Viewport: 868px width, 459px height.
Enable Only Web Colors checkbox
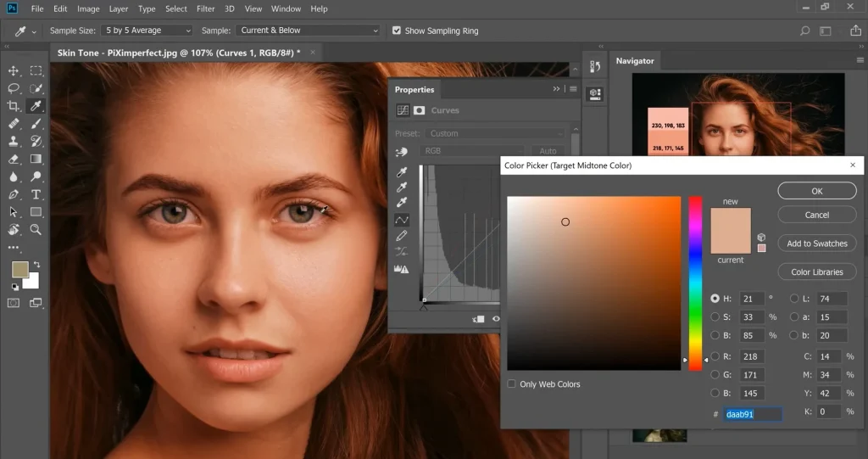[x=511, y=383]
